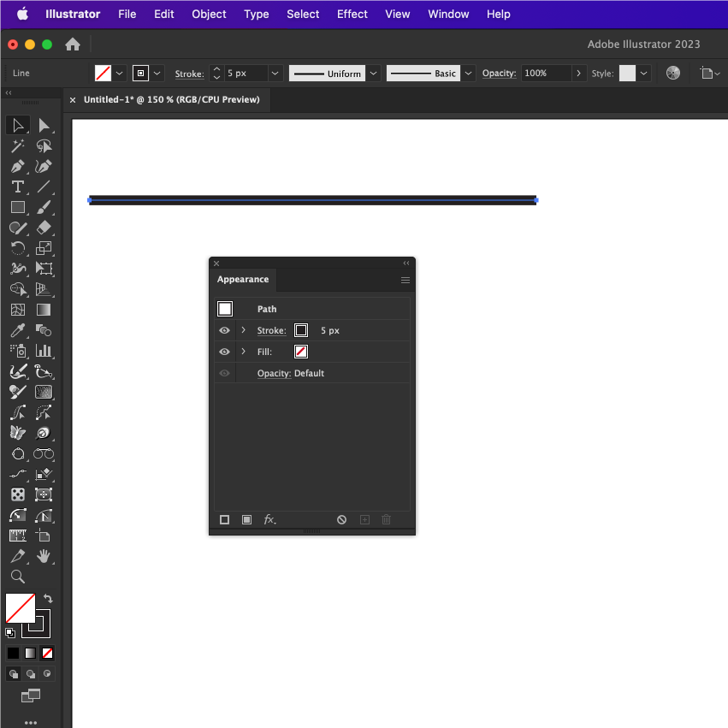Click Add New Stroke icon in Appearance
Screen dimensions: 728x728
point(224,519)
